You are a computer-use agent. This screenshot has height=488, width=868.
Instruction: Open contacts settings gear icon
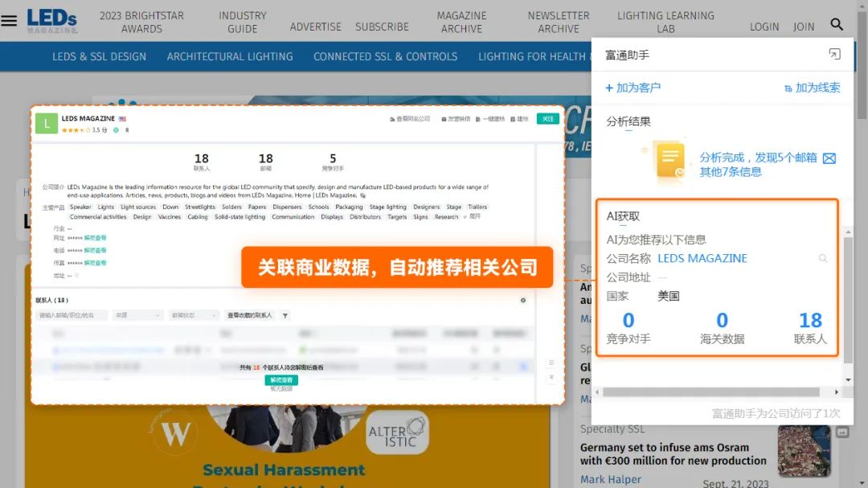pos(522,300)
